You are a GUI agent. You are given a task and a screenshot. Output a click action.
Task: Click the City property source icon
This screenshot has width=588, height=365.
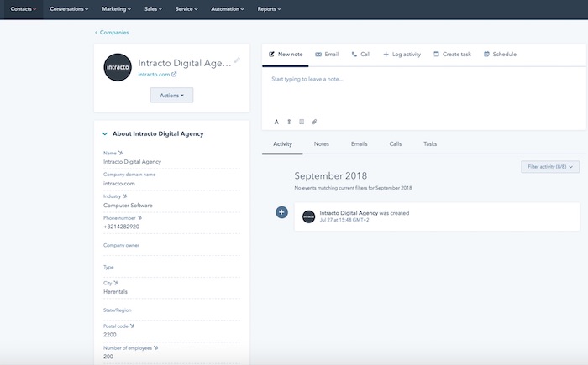[x=116, y=283]
